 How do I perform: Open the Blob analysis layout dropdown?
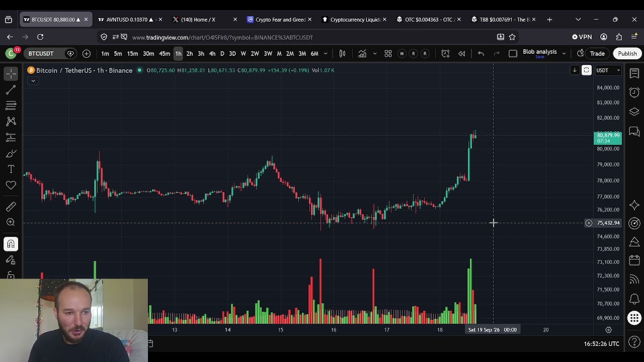click(x=564, y=53)
